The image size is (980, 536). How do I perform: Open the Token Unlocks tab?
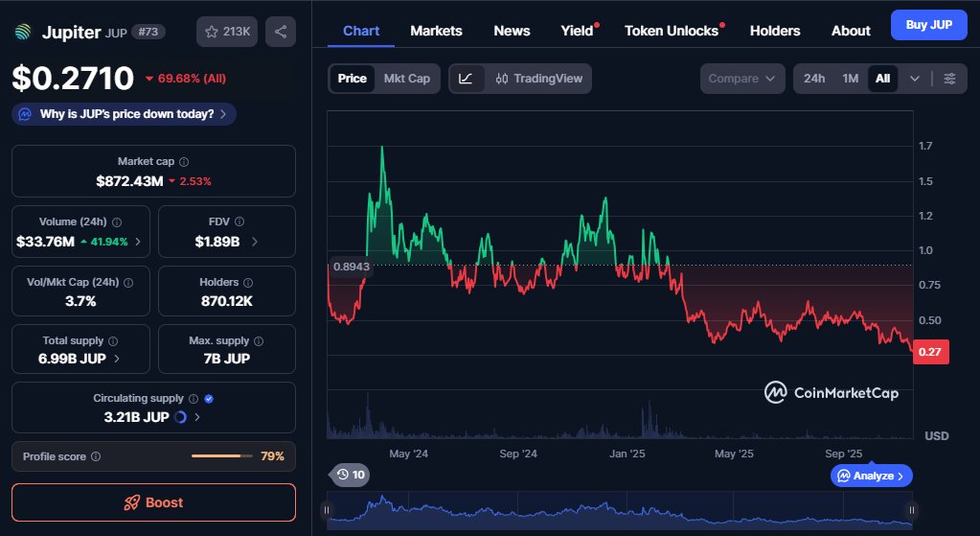672,31
